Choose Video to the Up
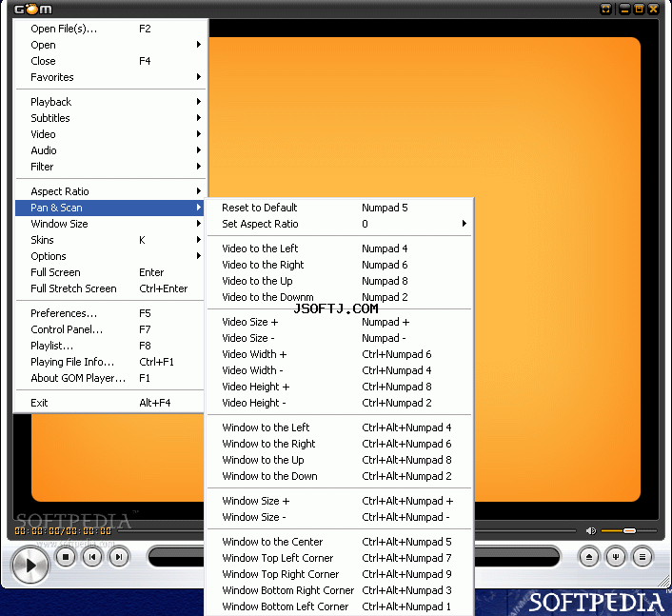 point(340,281)
